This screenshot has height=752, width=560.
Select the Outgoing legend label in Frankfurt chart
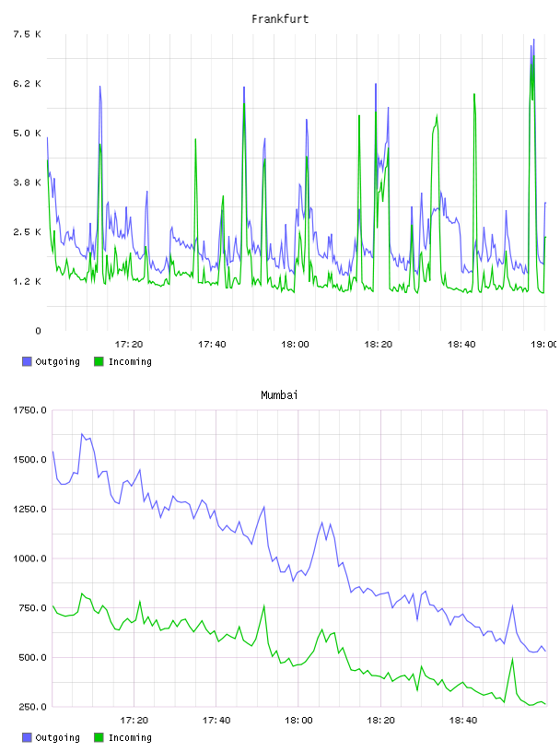pyautogui.click(x=57, y=362)
